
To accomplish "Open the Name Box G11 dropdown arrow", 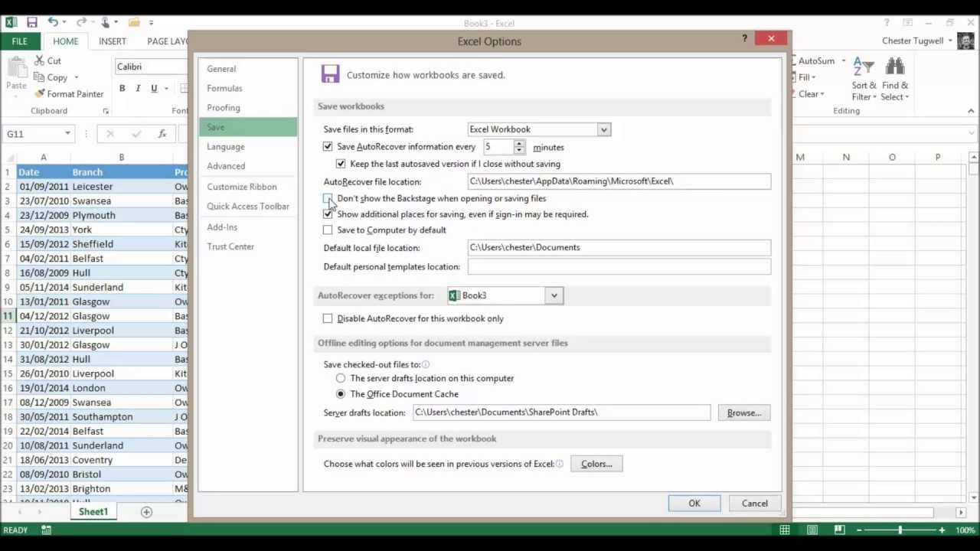I will point(67,134).
